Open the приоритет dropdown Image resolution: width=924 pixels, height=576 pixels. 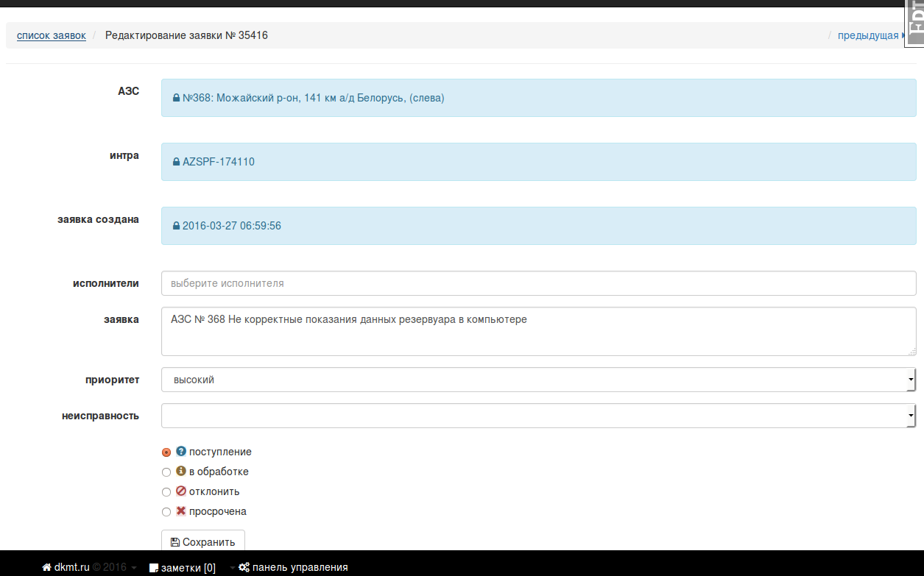[537, 380]
